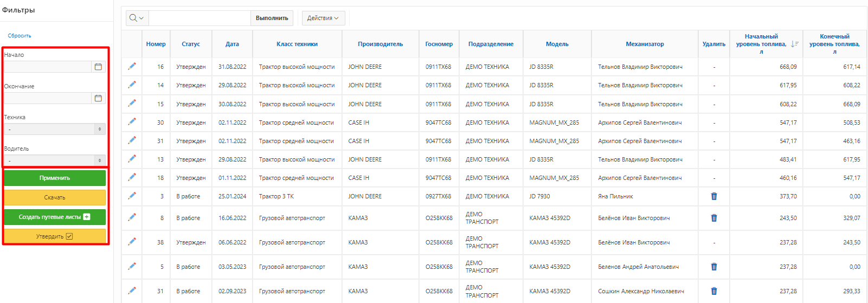Expand the Техника filter dropdown

[x=55, y=130]
